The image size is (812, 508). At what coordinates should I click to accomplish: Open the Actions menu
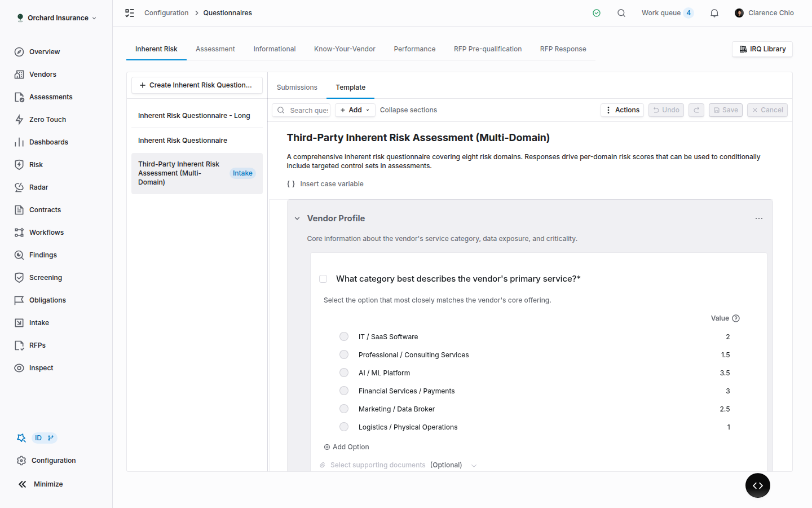click(x=622, y=110)
